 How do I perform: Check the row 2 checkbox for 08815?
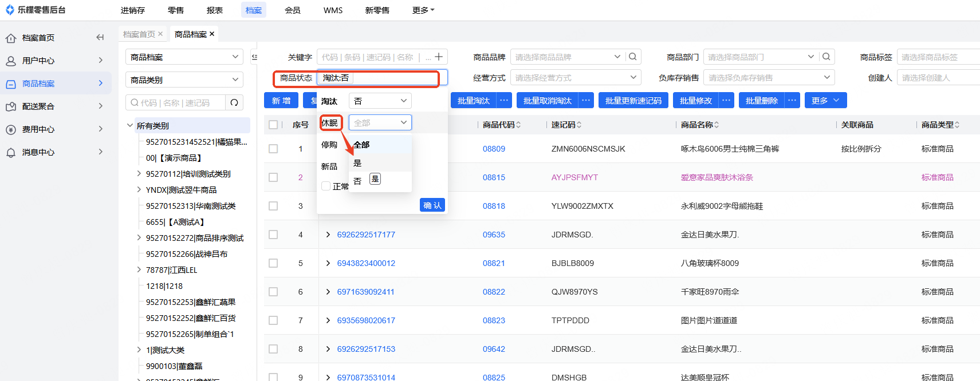click(x=273, y=177)
